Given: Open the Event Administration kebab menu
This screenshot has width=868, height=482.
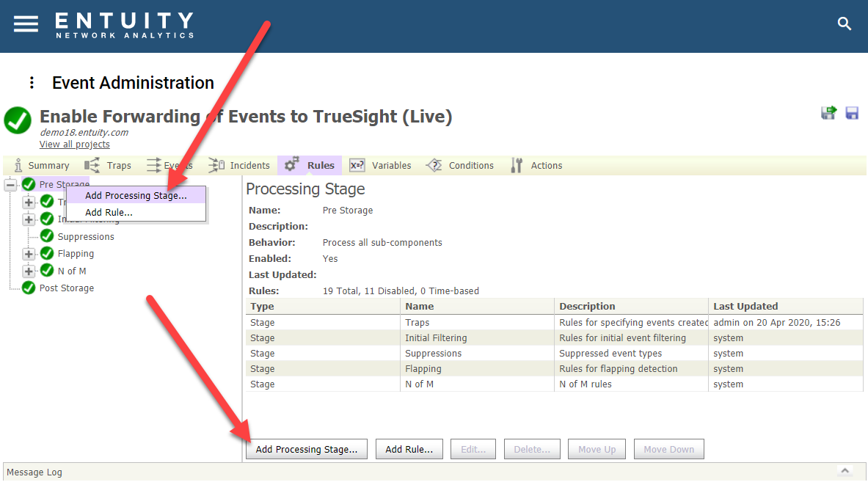Looking at the screenshot, I should (x=32, y=82).
